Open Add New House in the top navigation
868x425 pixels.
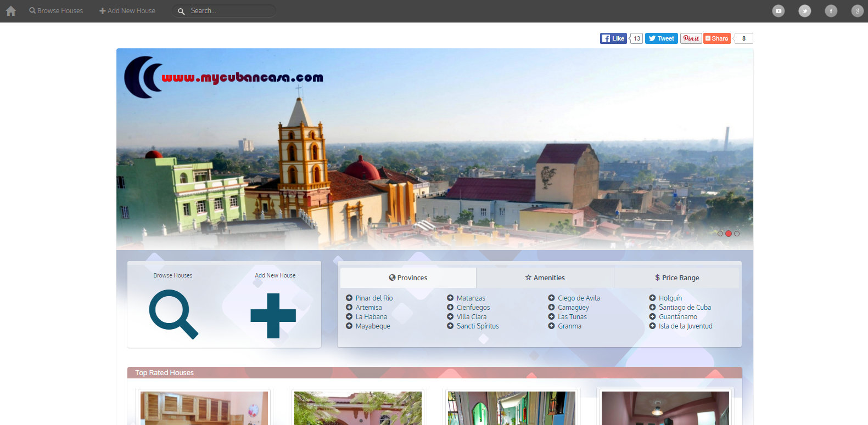coord(127,11)
